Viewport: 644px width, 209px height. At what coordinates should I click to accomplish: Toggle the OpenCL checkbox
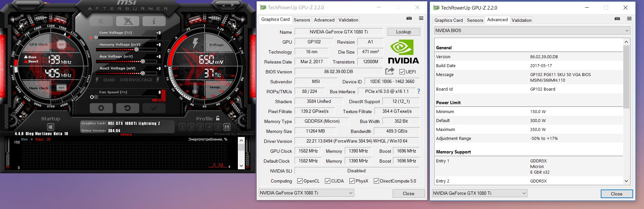coord(300,181)
